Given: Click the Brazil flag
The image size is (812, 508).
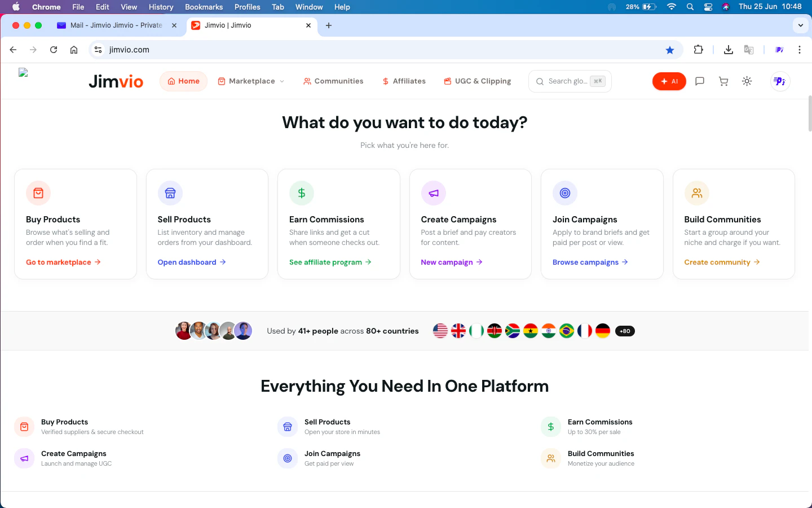Looking at the screenshot, I should [x=567, y=331].
